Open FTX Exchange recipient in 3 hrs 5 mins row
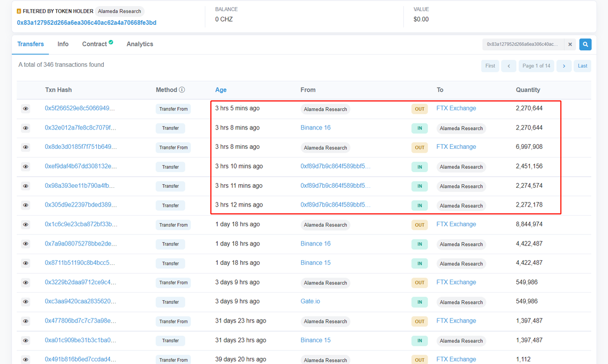Screen dimensions: 608x364 pyautogui.click(x=456, y=108)
